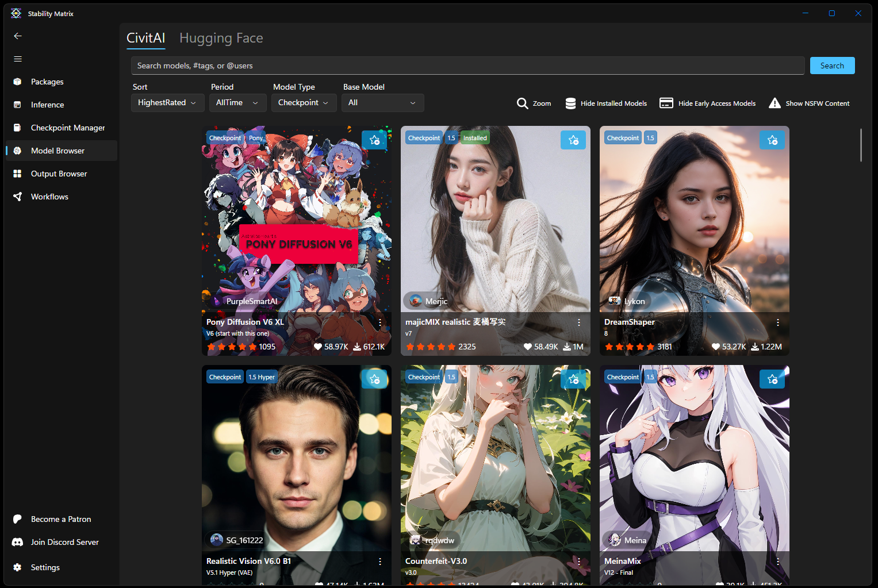This screenshot has width=878, height=588.
Task: Open the Sort dropdown HighestRated
Action: click(x=167, y=103)
